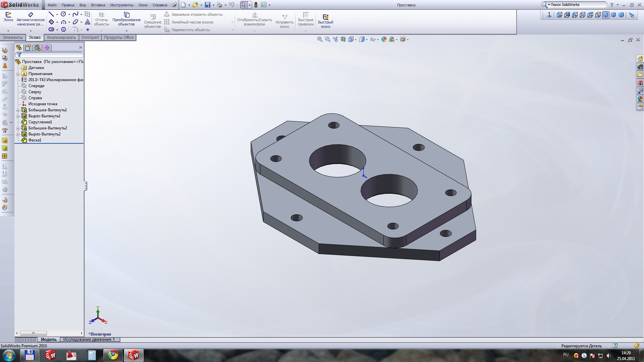The image size is (644, 362).
Task: Switch to the Элементы tab
Action: (13, 38)
